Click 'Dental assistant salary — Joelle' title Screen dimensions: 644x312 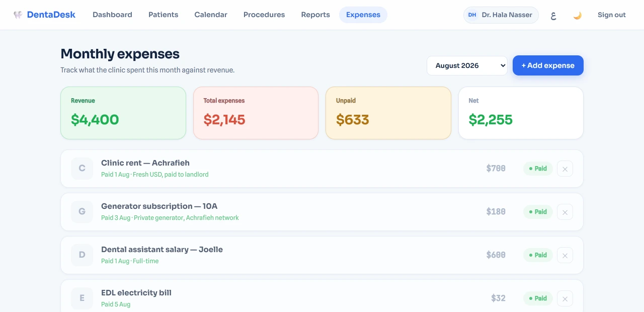(x=162, y=250)
